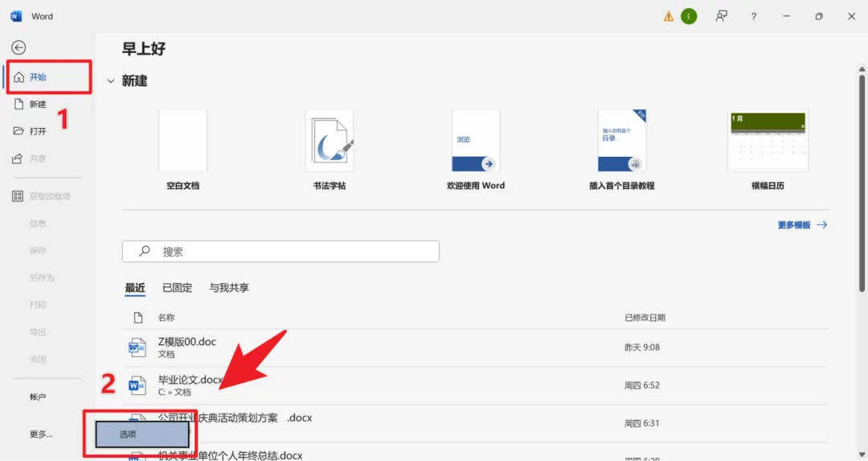Switch to the 已固定 tab

pyautogui.click(x=177, y=287)
